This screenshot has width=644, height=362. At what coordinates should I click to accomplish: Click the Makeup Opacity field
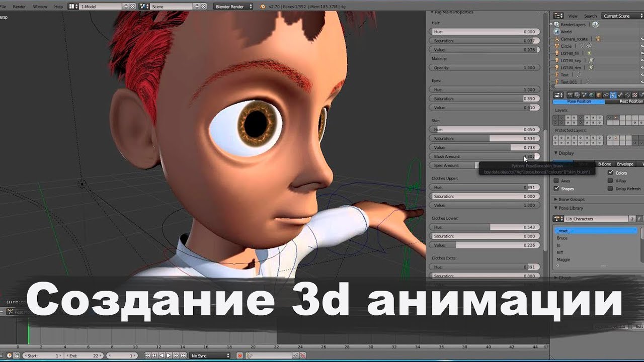tap(485, 67)
